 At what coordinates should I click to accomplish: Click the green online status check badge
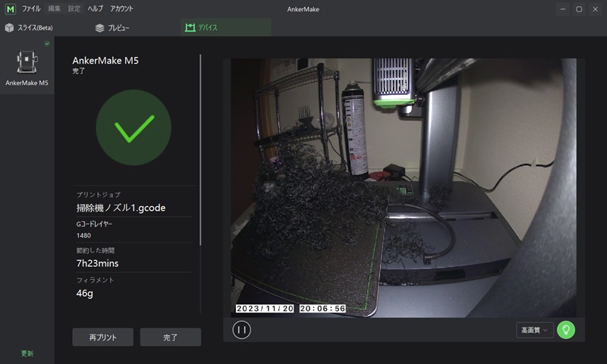[x=47, y=43]
